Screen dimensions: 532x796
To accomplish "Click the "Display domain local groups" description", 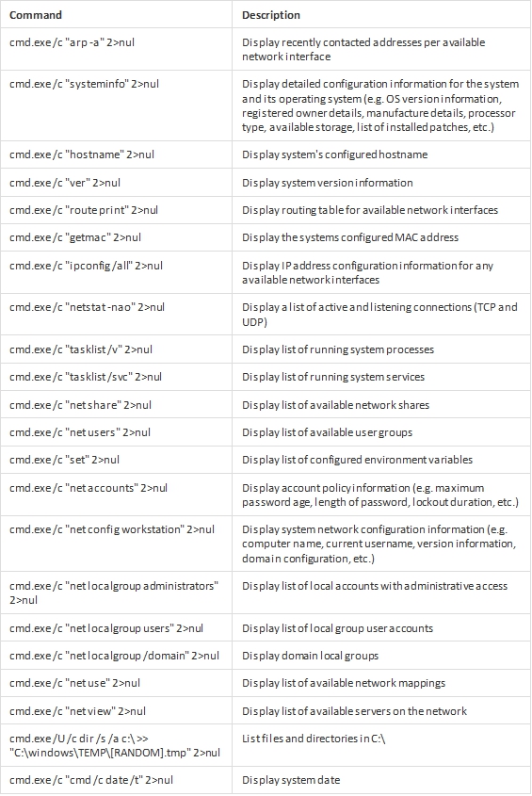I will click(310, 656).
